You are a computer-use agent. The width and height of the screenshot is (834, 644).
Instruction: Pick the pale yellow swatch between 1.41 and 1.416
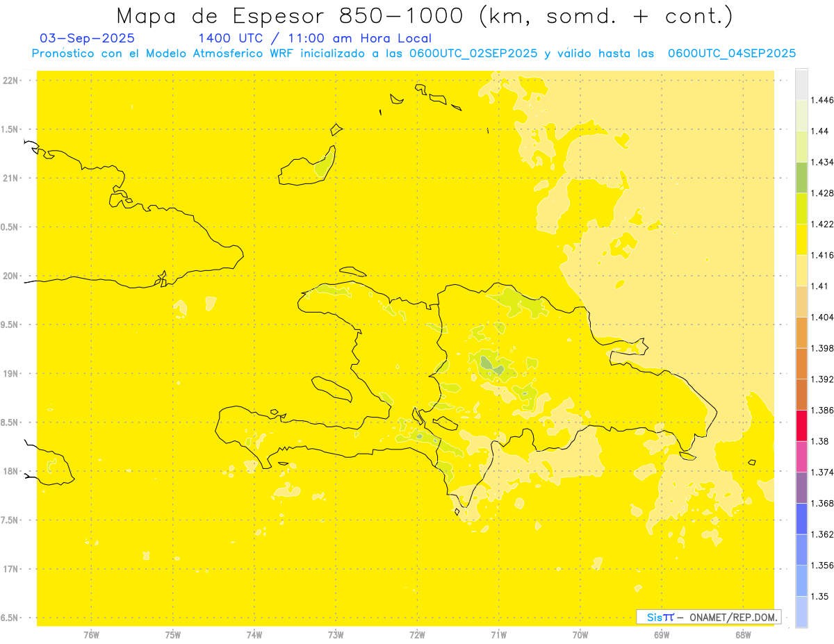point(801,270)
